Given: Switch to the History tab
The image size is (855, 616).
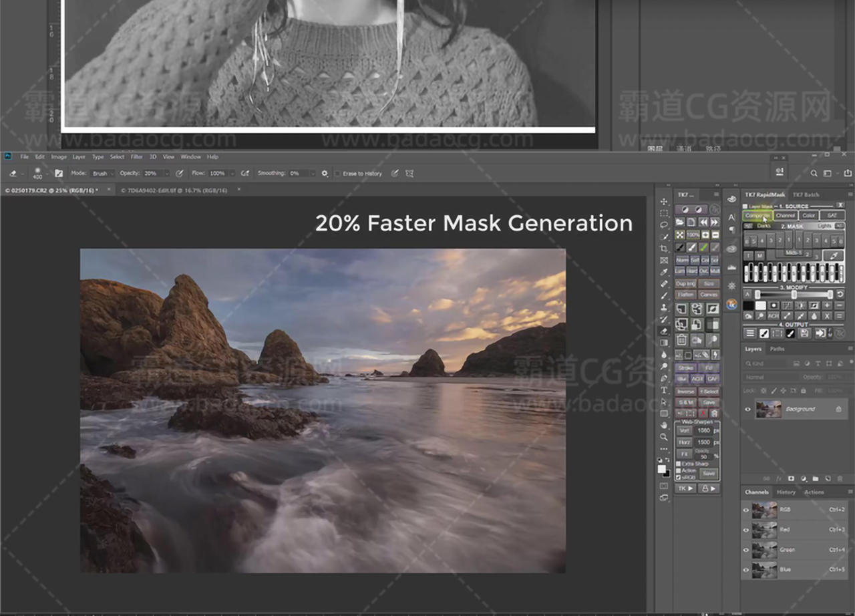Looking at the screenshot, I should [x=786, y=492].
